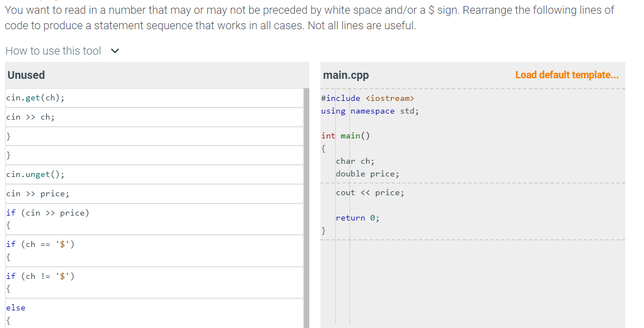Select the else code block
Screen dimensions: 644x328
click(x=154, y=314)
